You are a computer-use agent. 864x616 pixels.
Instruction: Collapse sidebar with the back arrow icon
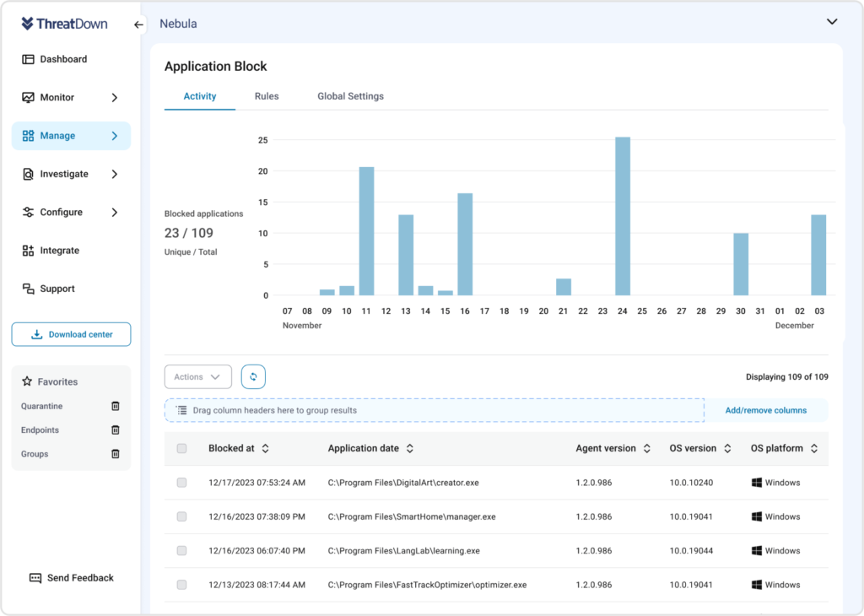(139, 24)
